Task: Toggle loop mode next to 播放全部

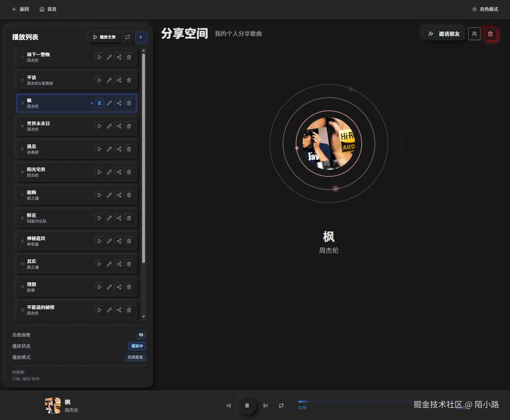Action: pyautogui.click(x=128, y=37)
